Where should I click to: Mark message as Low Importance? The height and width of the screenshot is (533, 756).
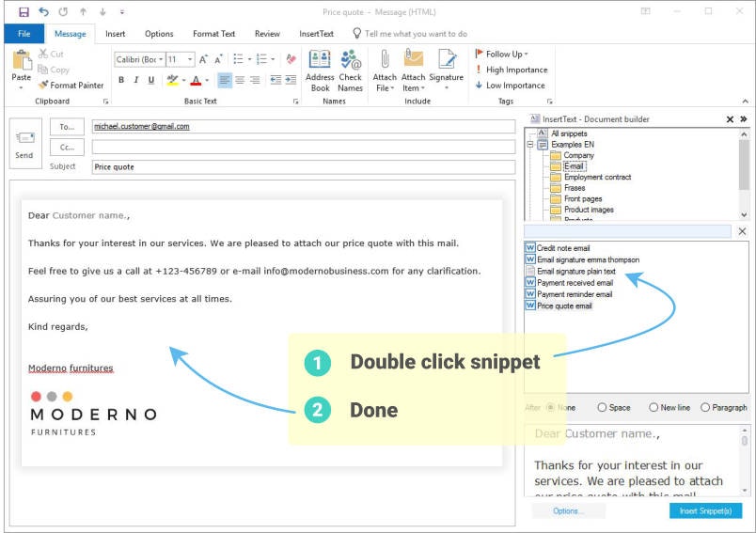click(510, 86)
